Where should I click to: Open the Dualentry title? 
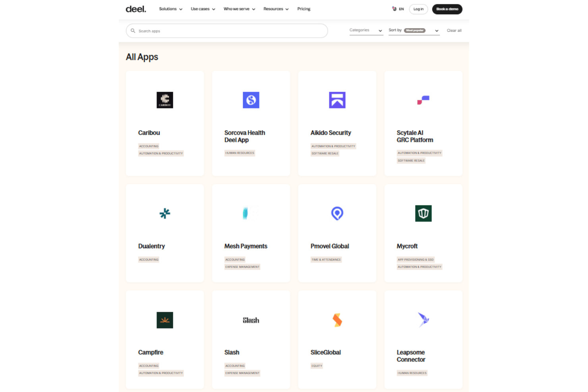click(x=151, y=246)
